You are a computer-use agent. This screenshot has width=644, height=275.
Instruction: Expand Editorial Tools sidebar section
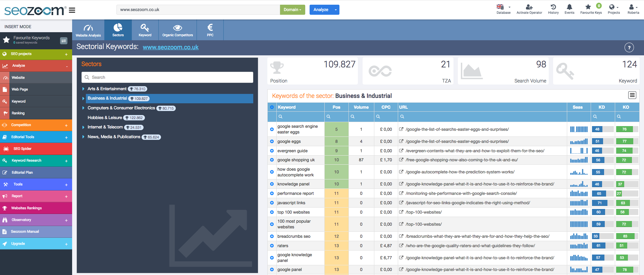[66, 137]
